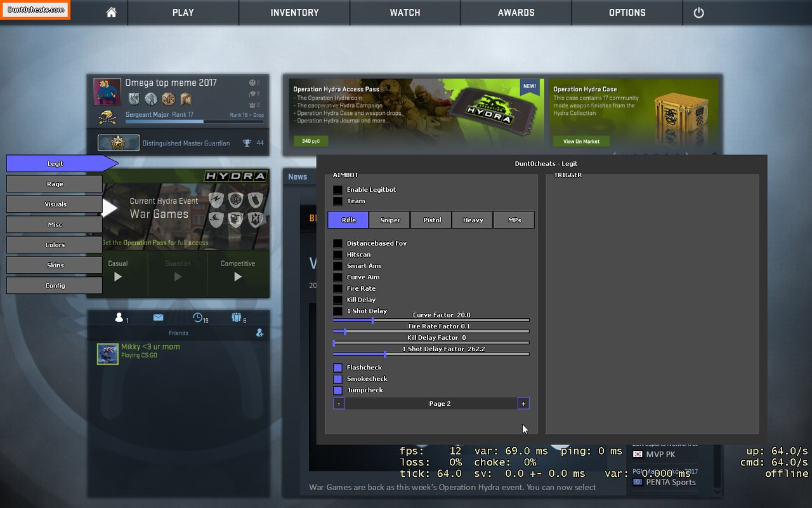Viewport: 812px width, 508px height.
Task: Show the friends list person icon
Action: point(119,317)
